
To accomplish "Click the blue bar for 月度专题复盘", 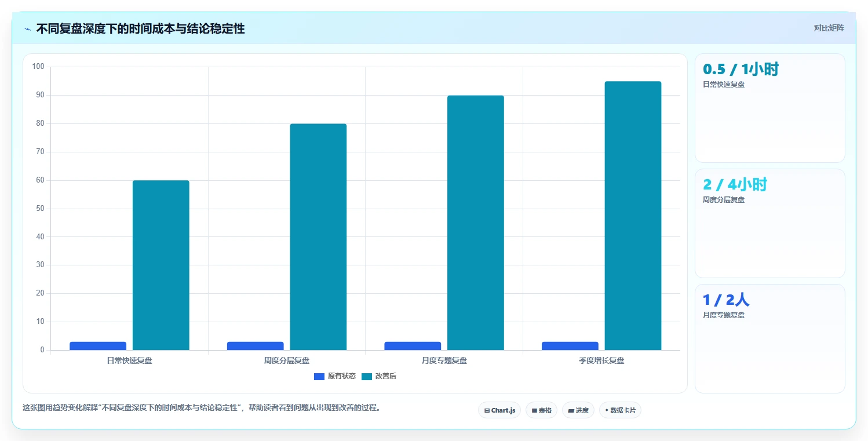I will pos(413,346).
